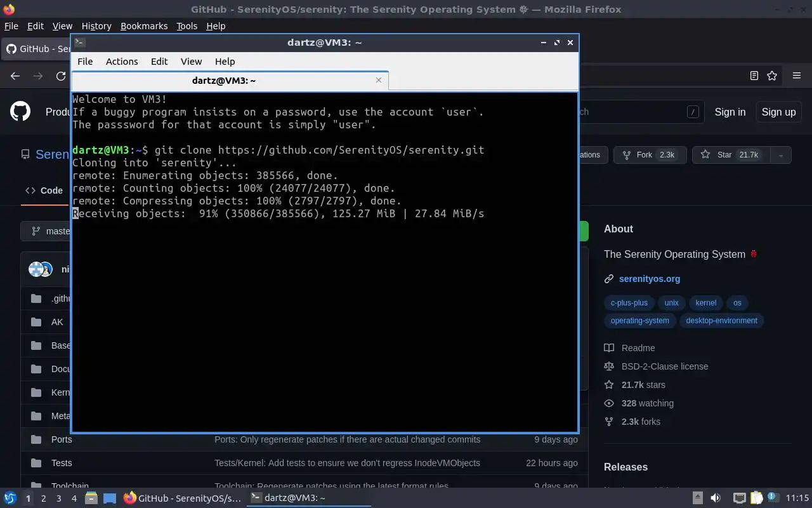Click the slash search shortcut icon on GitHub
Screen dimensions: 812x508
[x=693, y=112]
